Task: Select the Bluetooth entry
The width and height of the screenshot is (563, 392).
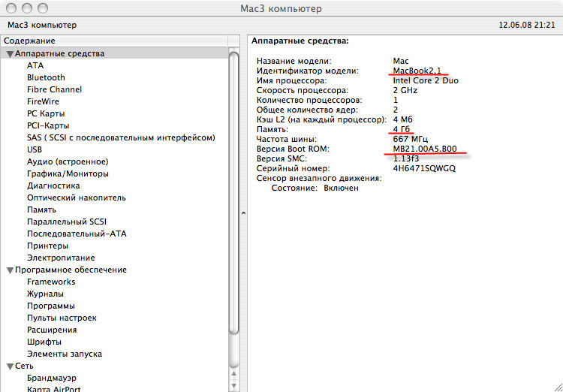Action: [x=46, y=77]
